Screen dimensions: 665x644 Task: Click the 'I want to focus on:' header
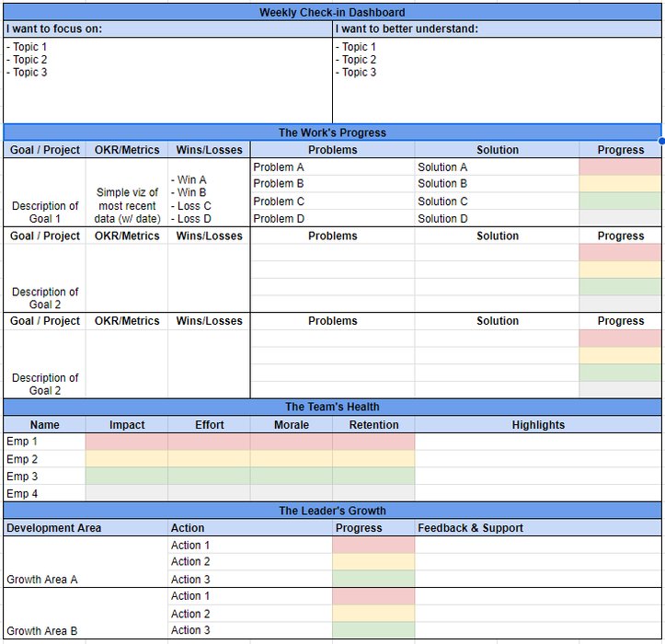point(167,29)
